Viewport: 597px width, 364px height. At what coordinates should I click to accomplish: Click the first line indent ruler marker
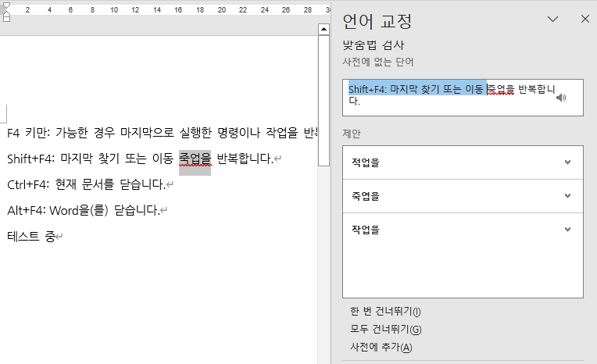pos(6,5)
